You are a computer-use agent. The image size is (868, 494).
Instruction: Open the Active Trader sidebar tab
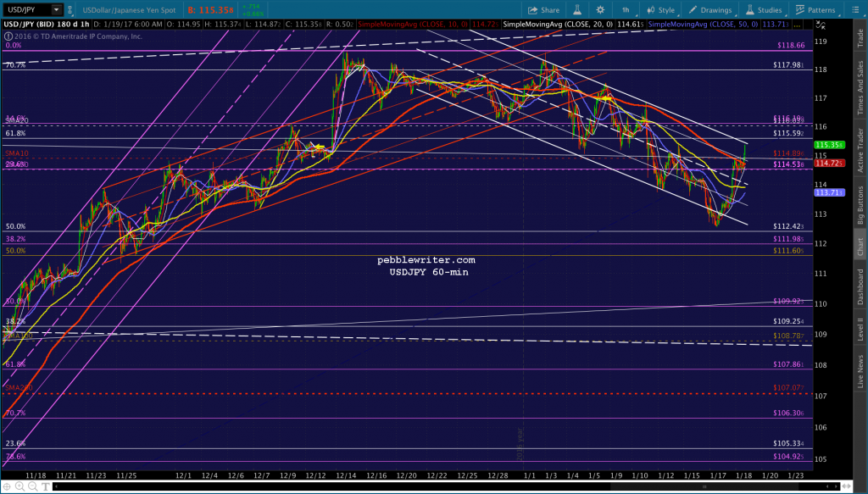(x=860, y=149)
